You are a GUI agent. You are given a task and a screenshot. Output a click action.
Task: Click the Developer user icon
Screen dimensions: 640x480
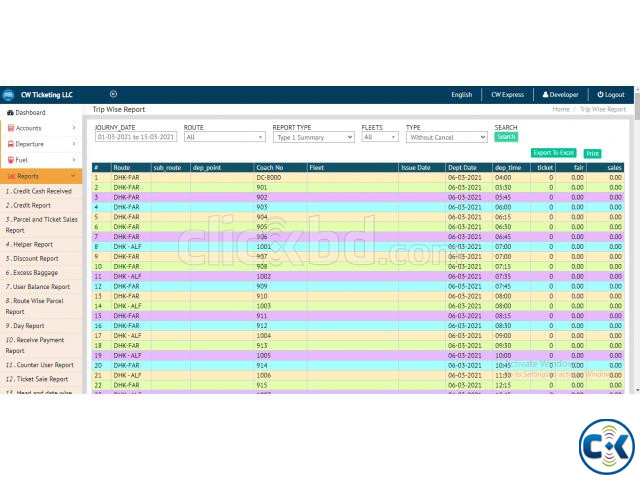coord(545,94)
